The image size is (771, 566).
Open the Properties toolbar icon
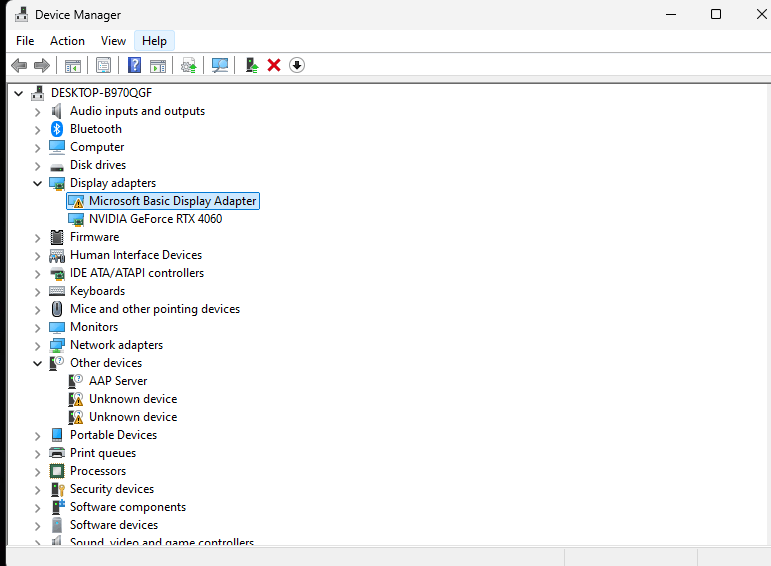point(103,65)
